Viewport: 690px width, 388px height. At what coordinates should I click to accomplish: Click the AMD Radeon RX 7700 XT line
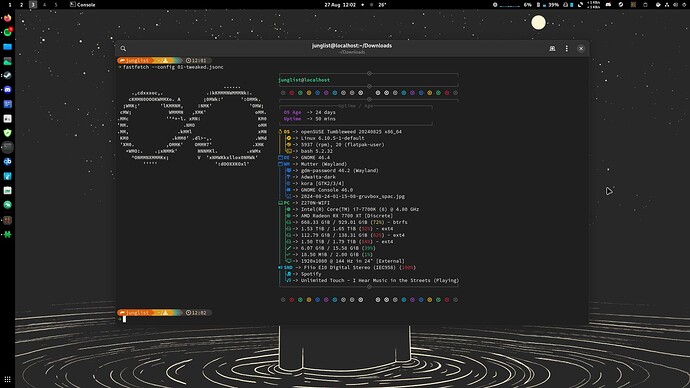pyautogui.click(x=340, y=216)
